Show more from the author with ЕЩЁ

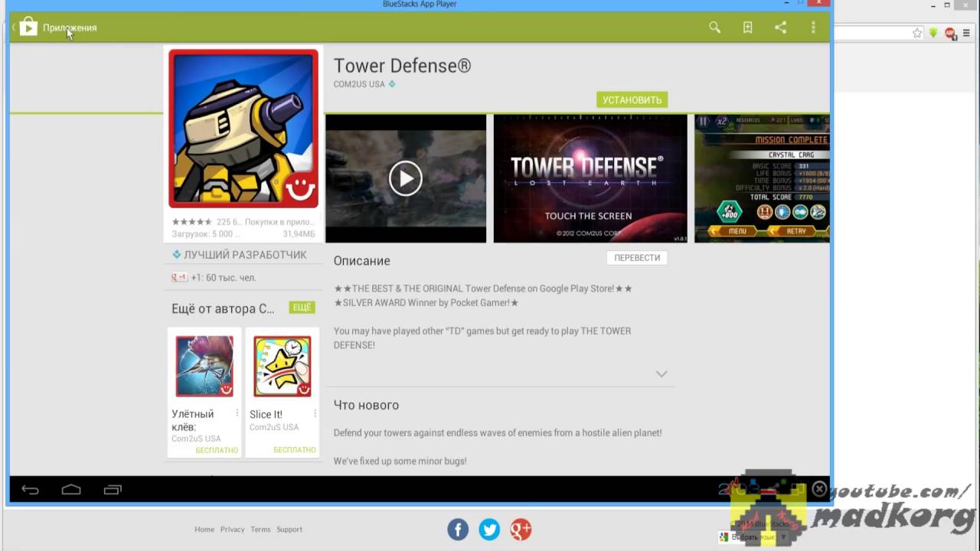click(302, 307)
